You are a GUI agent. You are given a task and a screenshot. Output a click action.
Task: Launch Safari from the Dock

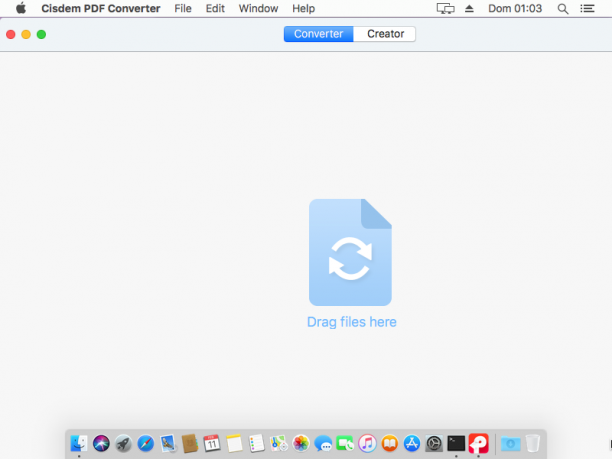[x=146, y=443]
